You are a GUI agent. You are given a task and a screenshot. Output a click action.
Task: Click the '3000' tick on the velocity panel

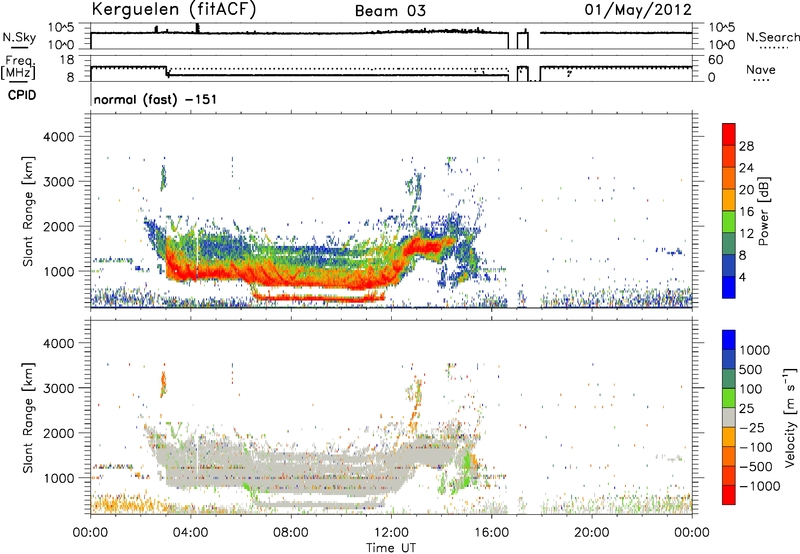pos(58,388)
